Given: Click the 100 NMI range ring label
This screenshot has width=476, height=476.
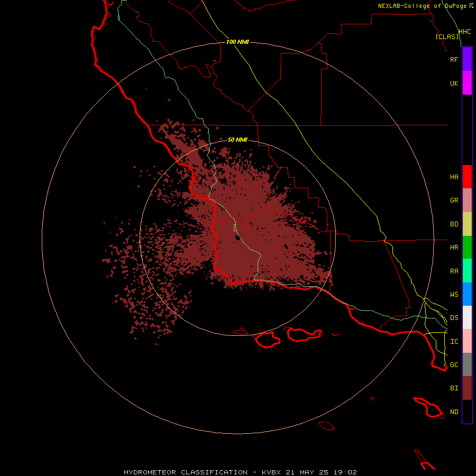Looking at the screenshot, I should point(237,42).
